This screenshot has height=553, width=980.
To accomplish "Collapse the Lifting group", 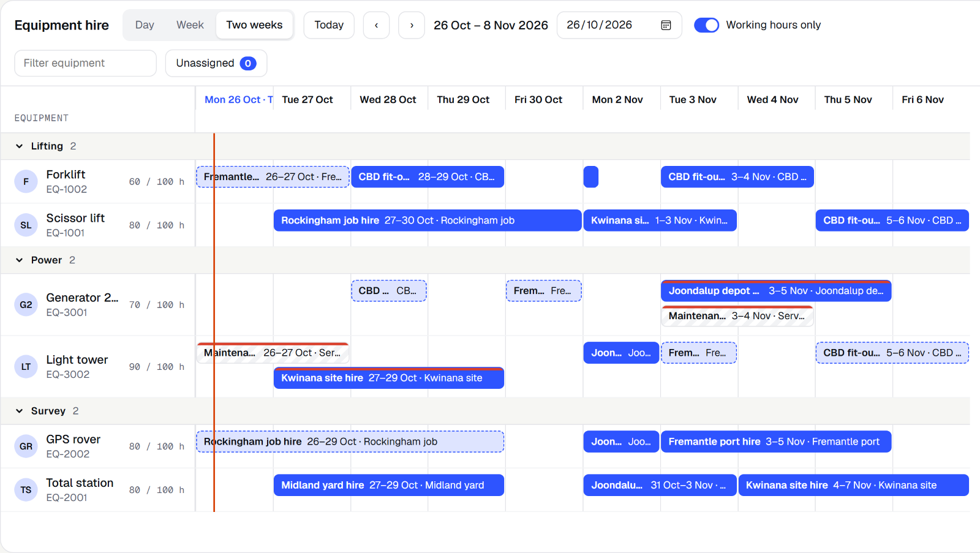I will [20, 146].
